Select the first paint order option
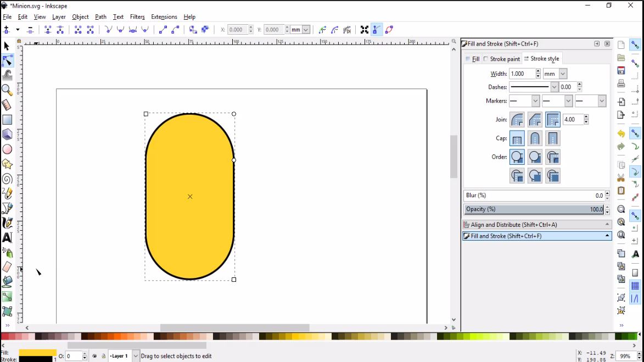Viewport: 644px width, 362px height. pyautogui.click(x=517, y=157)
